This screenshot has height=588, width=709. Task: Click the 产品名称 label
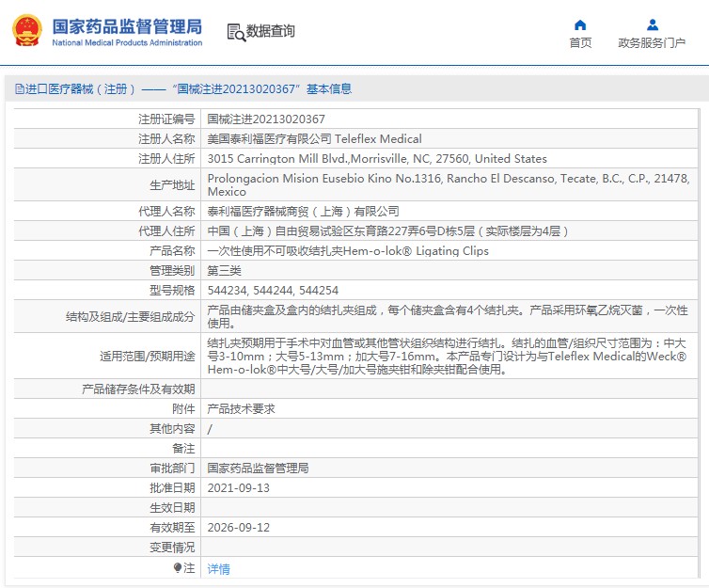(x=172, y=250)
